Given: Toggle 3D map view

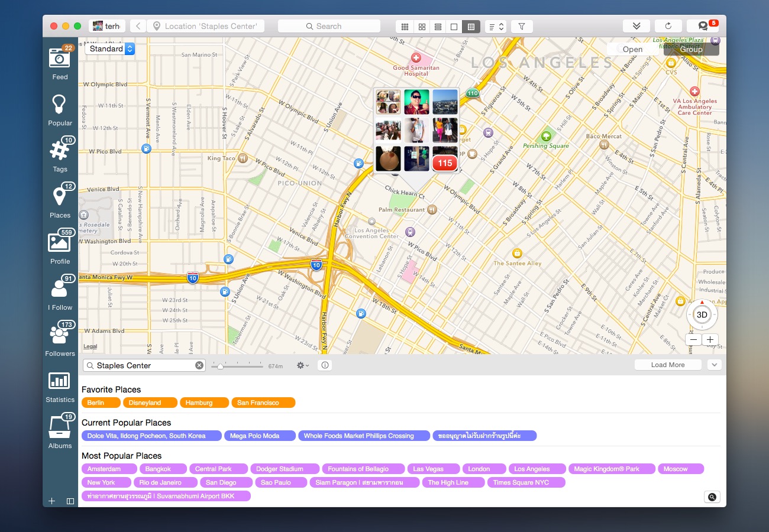Looking at the screenshot, I should tap(702, 314).
